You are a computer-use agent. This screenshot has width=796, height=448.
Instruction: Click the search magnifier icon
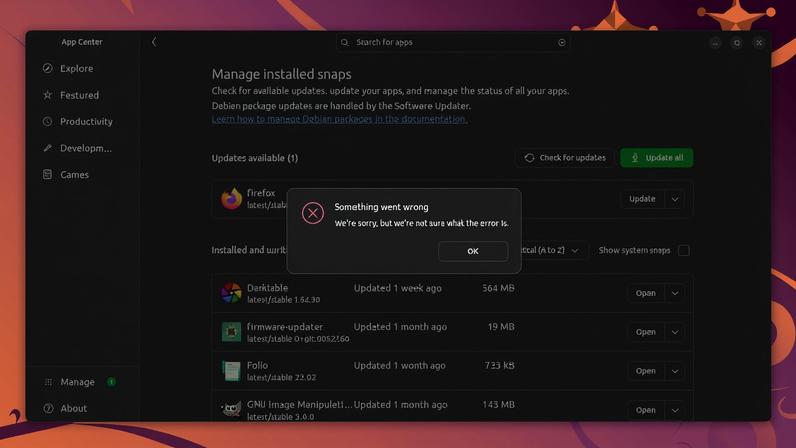tap(345, 42)
